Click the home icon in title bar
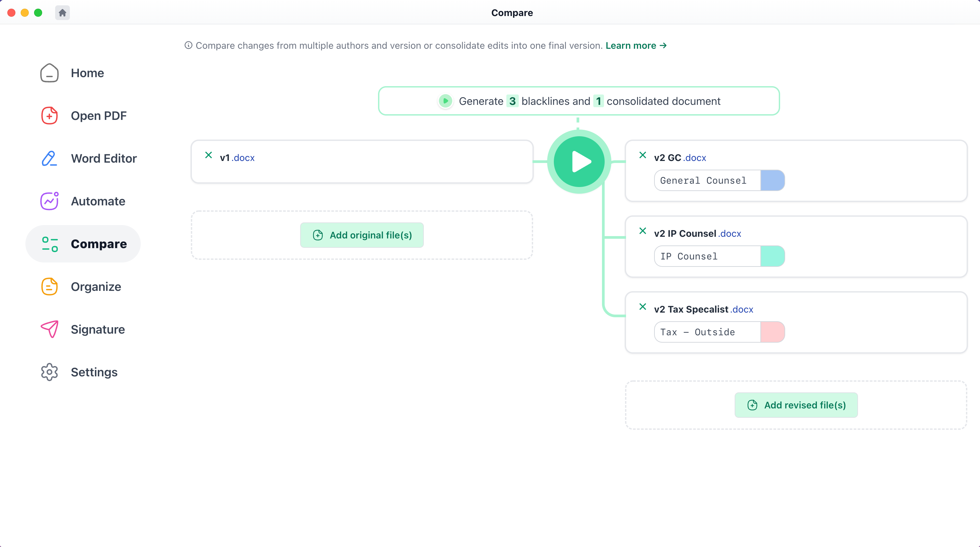Screen dimensions: 980x547 pos(62,13)
